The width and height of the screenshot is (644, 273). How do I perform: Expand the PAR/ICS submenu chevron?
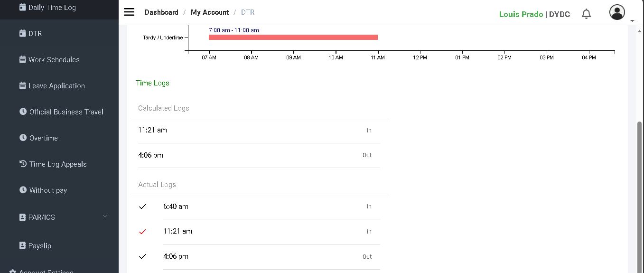105,217
